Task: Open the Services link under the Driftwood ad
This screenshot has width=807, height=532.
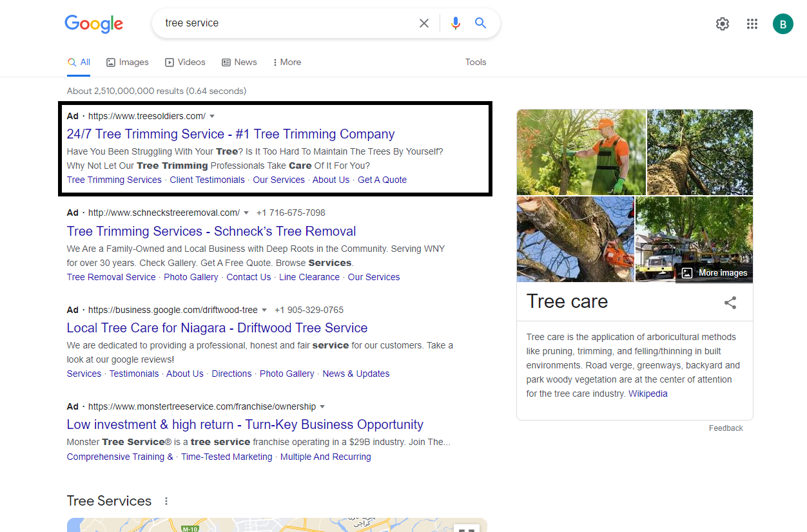Action: [84, 374]
